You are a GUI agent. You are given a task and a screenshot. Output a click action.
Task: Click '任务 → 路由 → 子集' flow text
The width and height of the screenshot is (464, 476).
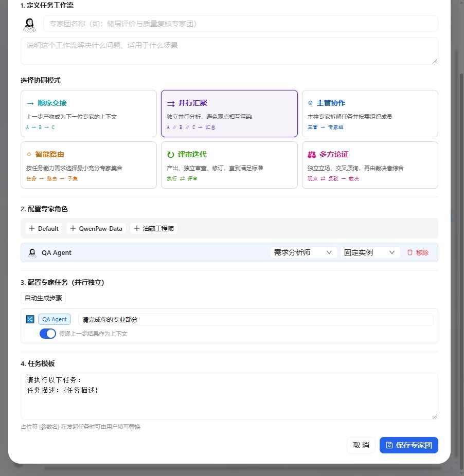coord(52,178)
